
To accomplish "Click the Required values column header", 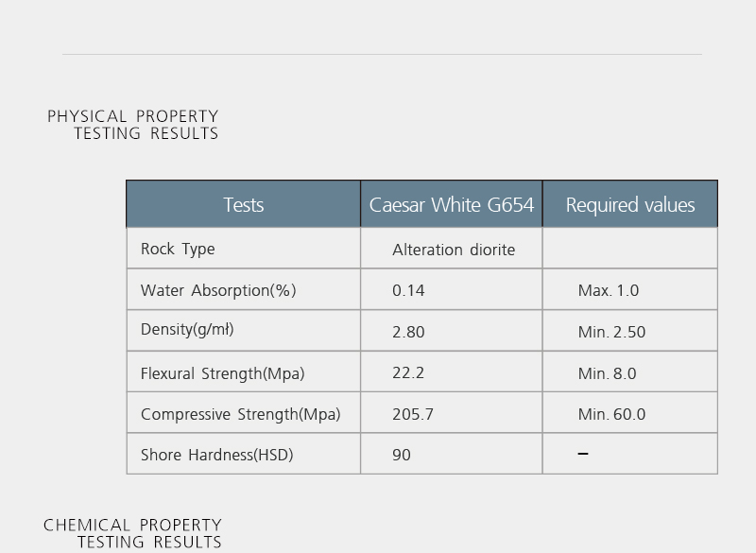I will (x=630, y=204).
